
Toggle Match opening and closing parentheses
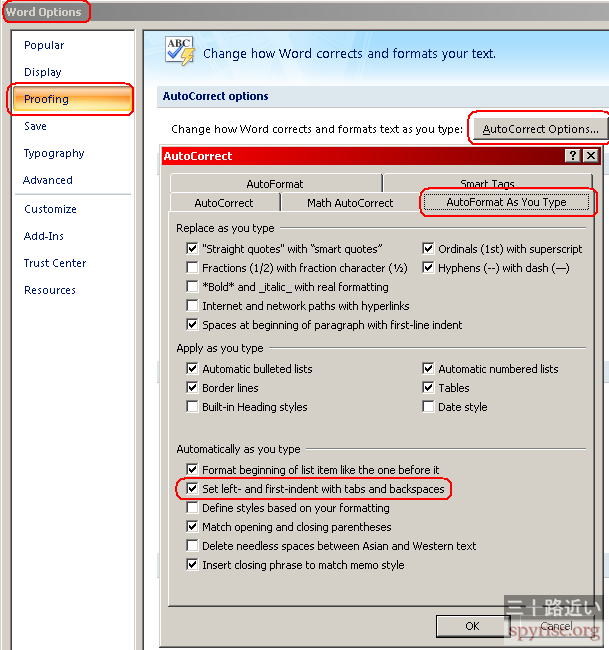[192, 527]
